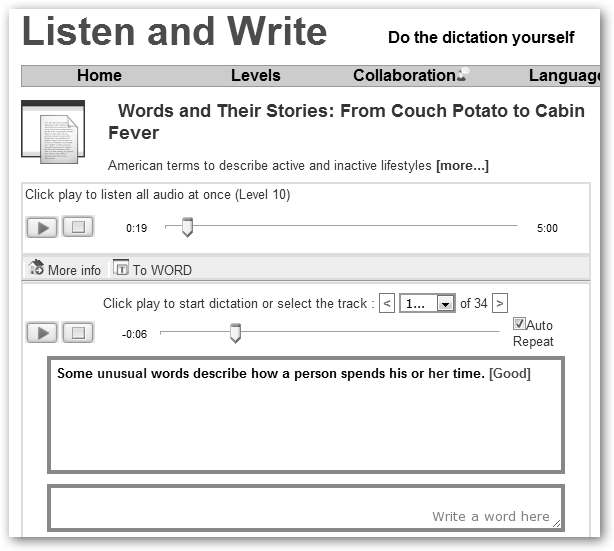Image resolution: width=614 pixels, height=551 pixels.
Task: Play the full audio in the top player
Action: click(41, 227)
